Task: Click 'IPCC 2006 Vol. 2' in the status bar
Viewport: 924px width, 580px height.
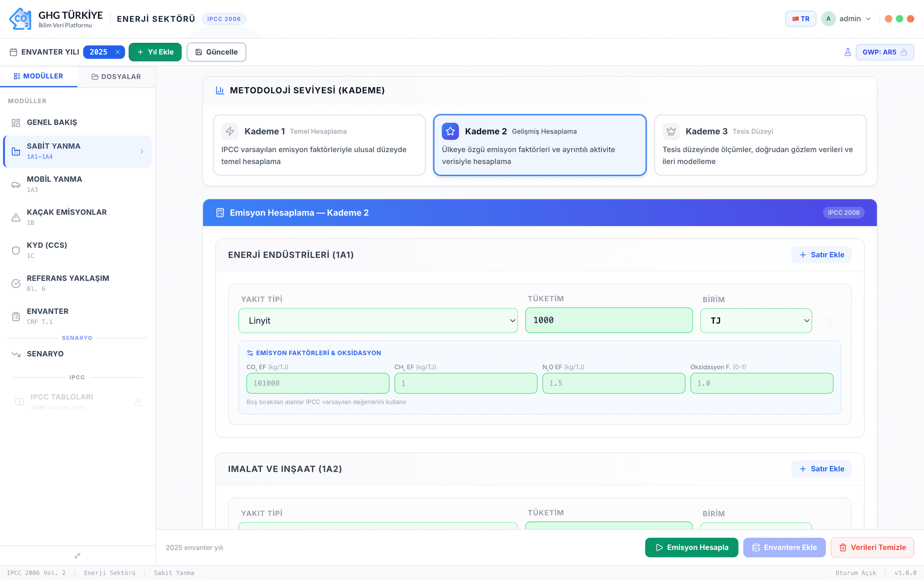Action: point(36,573)
